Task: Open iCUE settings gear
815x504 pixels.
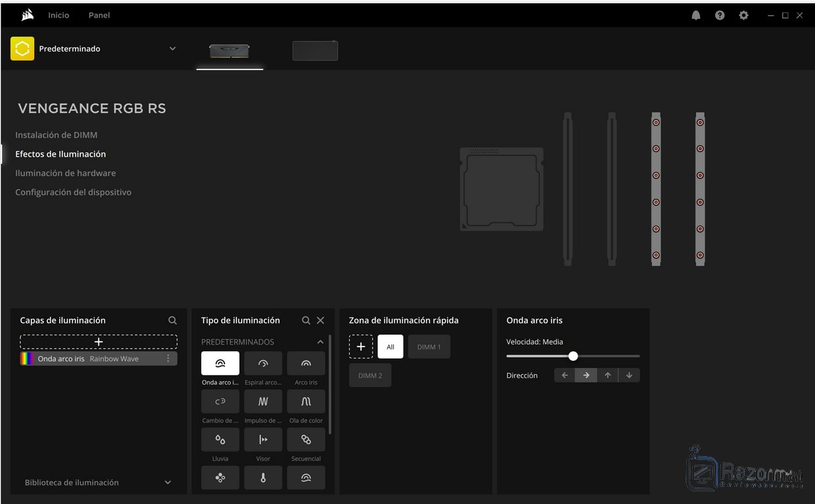Action: point(743,15)
